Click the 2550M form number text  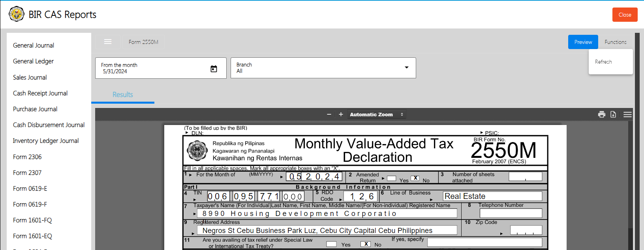coord(503,150)
